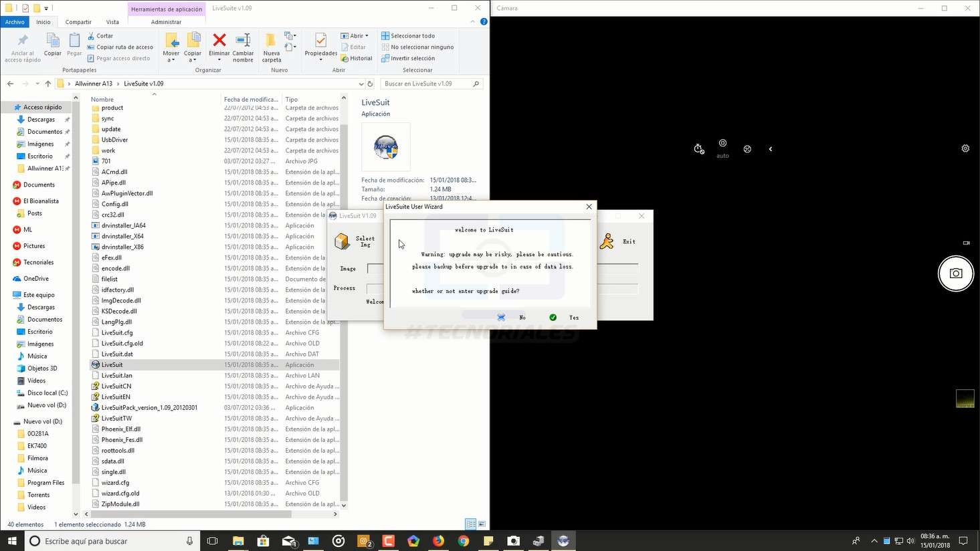Switch to Vista ribbon tab
Image resolution: width=980 pixels, height=551 pixels.
(x=112, y=22)
